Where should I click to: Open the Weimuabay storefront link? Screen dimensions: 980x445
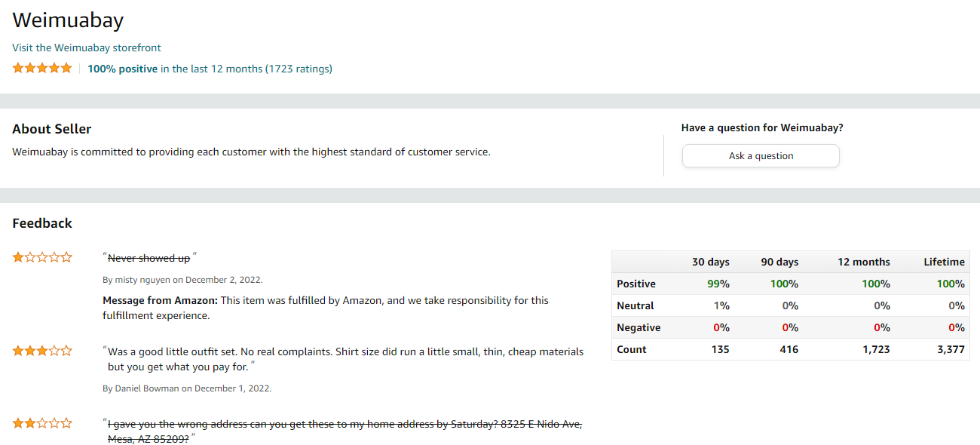87,48
